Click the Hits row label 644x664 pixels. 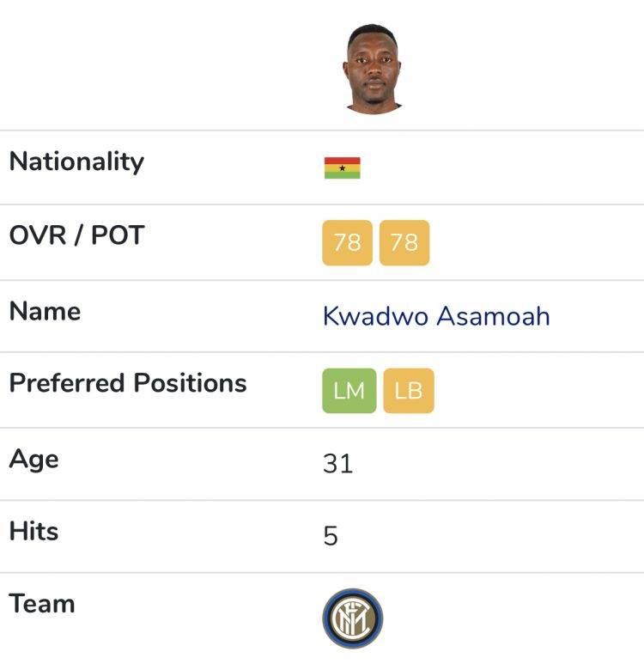click(x=33, y=531)
